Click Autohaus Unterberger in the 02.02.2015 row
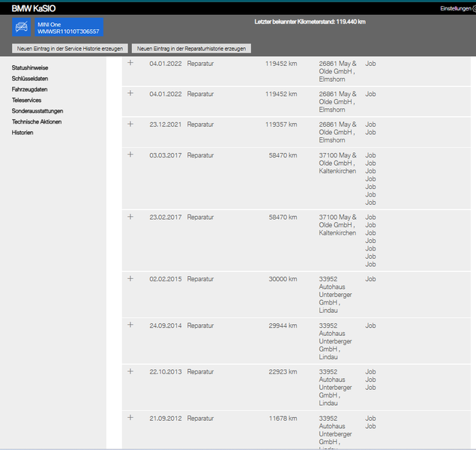The width and height of the screenshot is (476, 450). [335, 295]
